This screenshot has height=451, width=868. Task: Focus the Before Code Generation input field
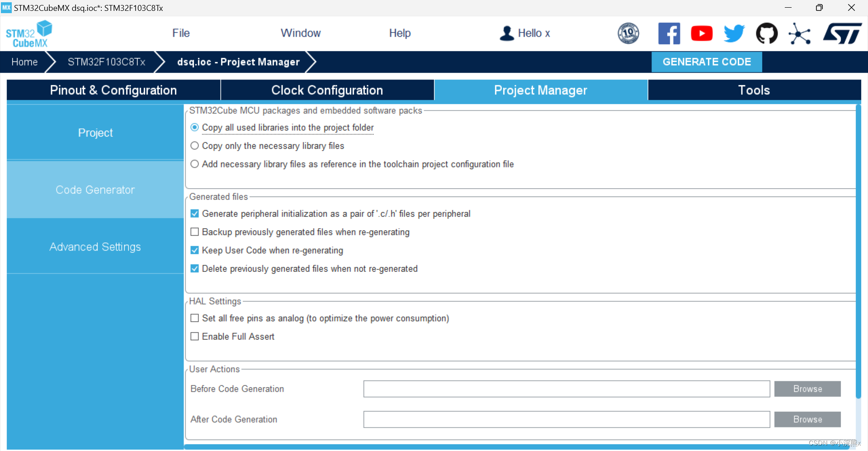pyautogui.click(x=566, y=389)
